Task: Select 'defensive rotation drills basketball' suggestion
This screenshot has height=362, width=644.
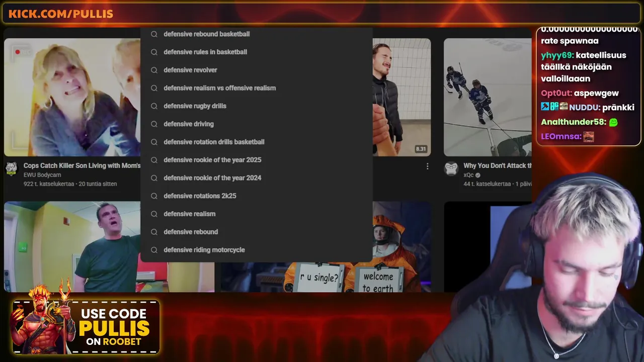Action: tap(256, 142)
